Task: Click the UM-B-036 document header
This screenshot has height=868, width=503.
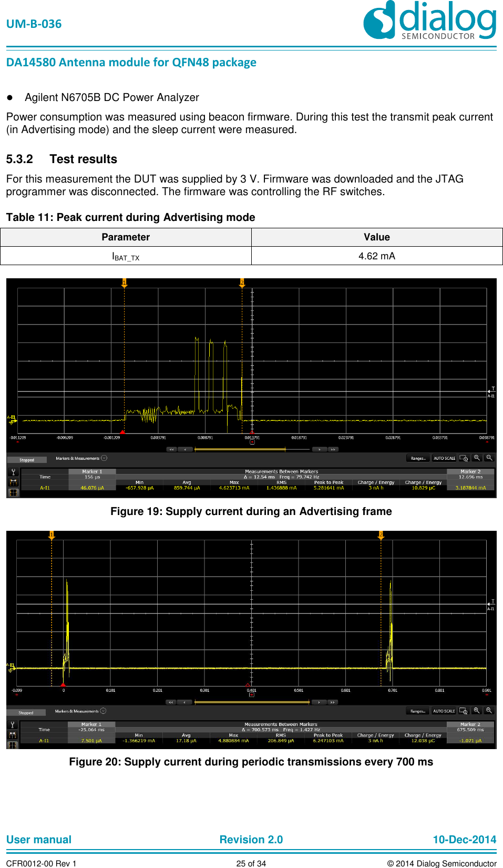Action: click(x=34, y=24)
